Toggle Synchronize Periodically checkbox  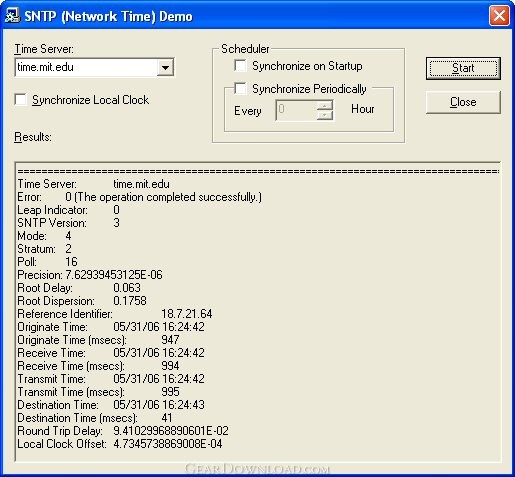click(240, 88)
